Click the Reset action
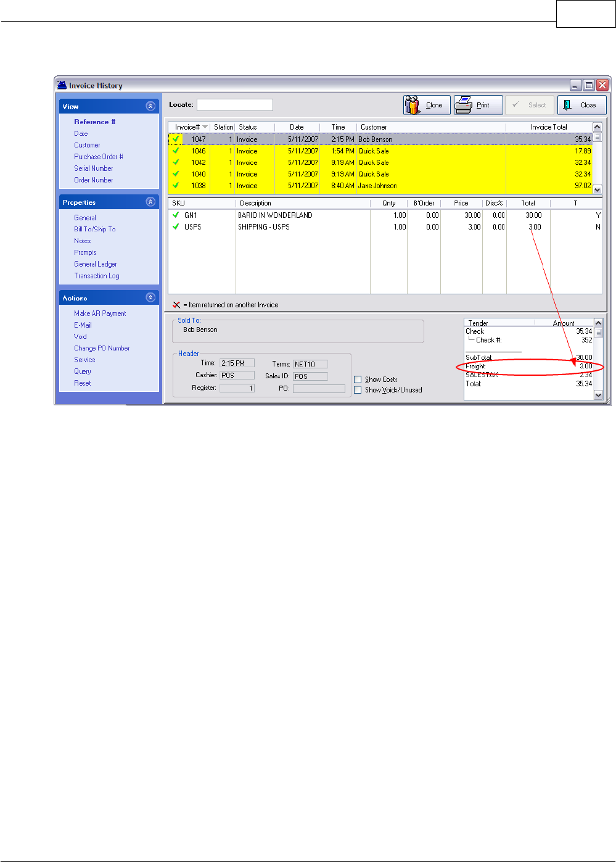 click(83, 383)
